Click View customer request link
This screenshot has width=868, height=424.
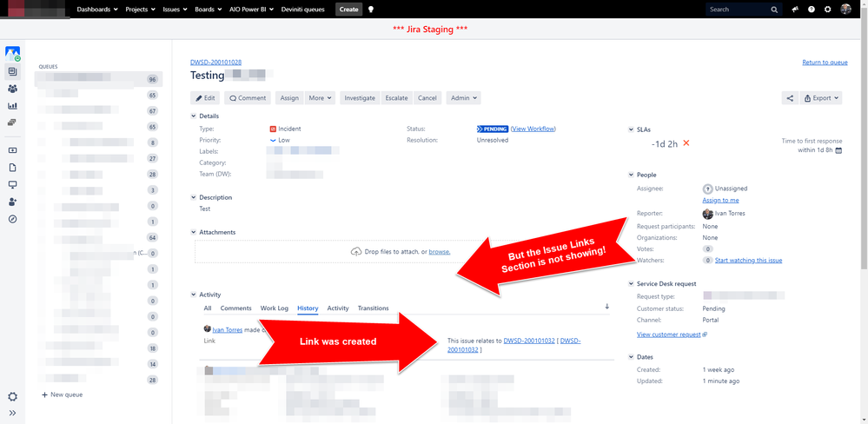(x=671, y=335)
